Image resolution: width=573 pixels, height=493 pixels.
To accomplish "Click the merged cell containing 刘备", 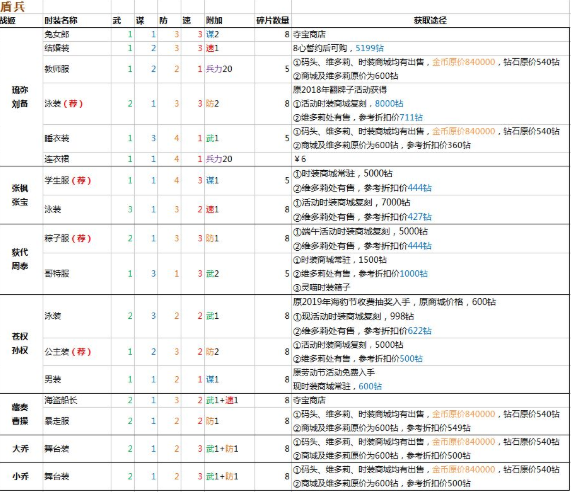I will pos(20,97).
